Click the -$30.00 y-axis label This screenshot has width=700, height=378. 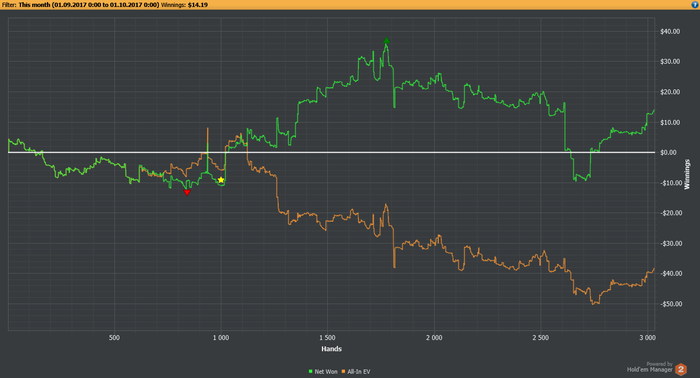671,243
